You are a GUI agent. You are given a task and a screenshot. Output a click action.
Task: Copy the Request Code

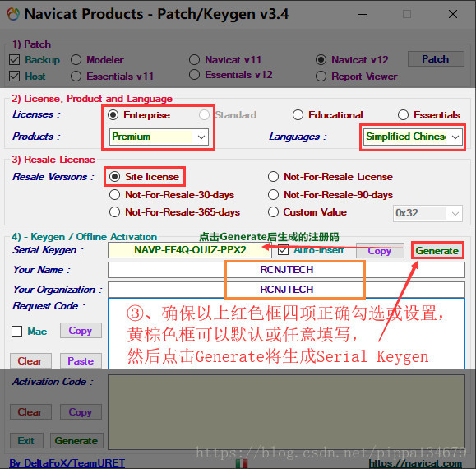pos(81,330)
